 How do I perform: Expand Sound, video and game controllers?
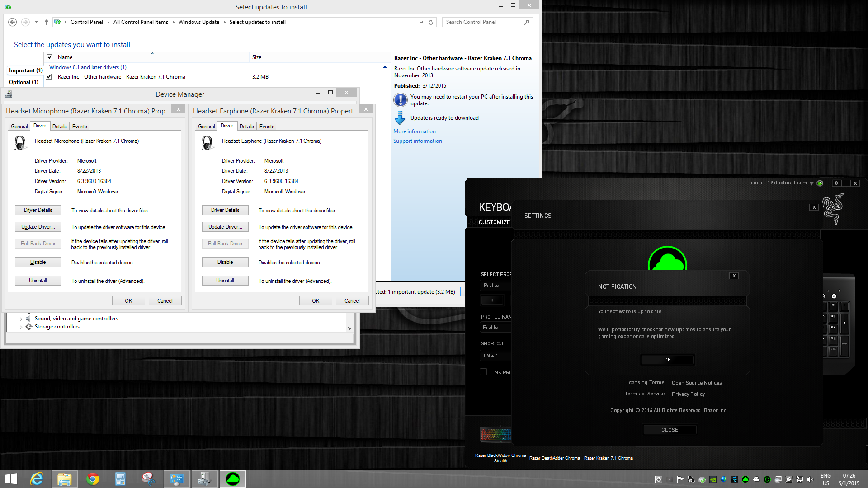pyautogui.click(x=21, y=319)
